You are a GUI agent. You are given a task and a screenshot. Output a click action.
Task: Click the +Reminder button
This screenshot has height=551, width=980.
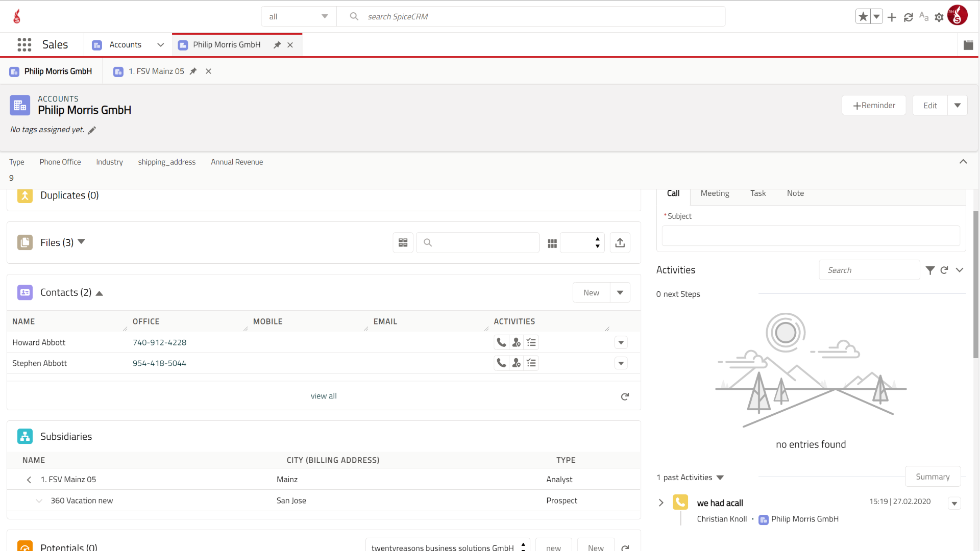pos(874,105)
